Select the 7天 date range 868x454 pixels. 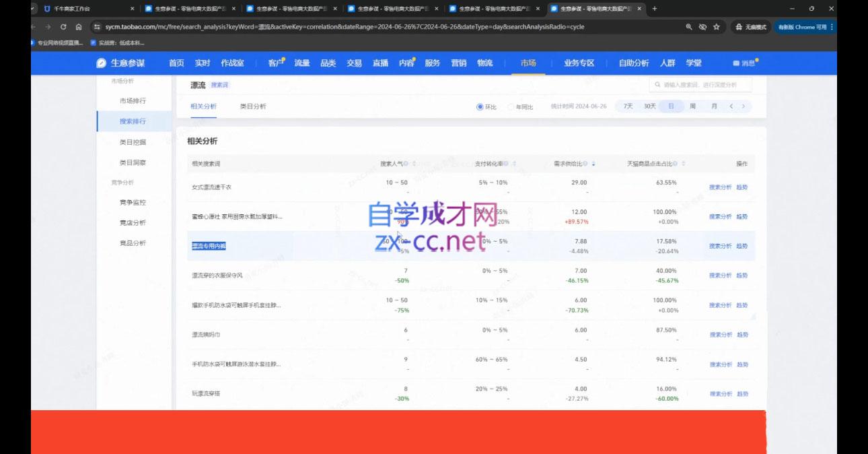(x=628, y=106)
